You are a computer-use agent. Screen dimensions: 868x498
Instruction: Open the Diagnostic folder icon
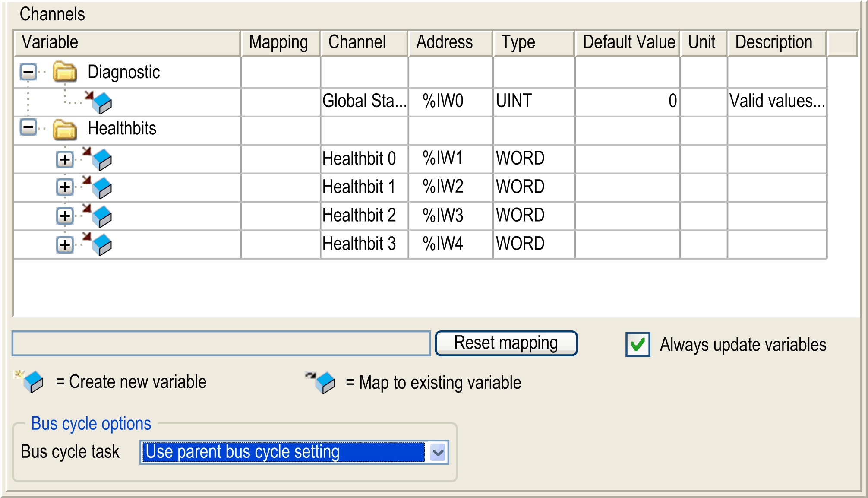pyautogui.click(x=64, y=72)
